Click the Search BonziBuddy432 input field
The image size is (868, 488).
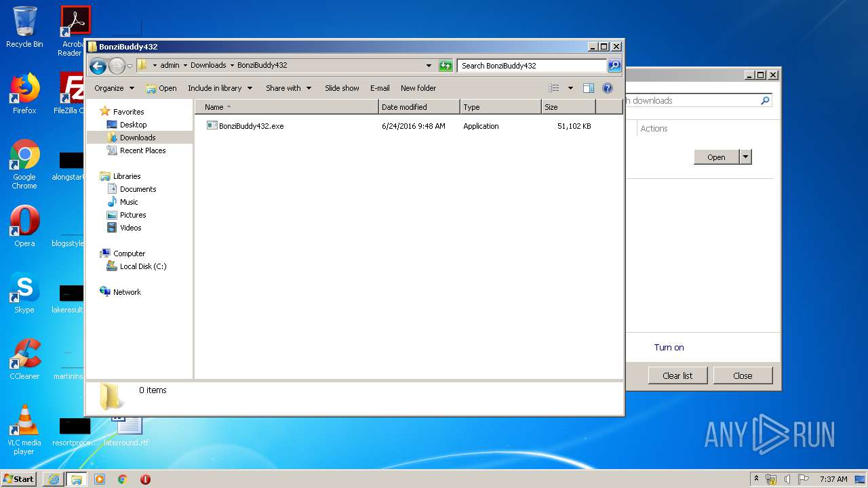coord(532,66)
